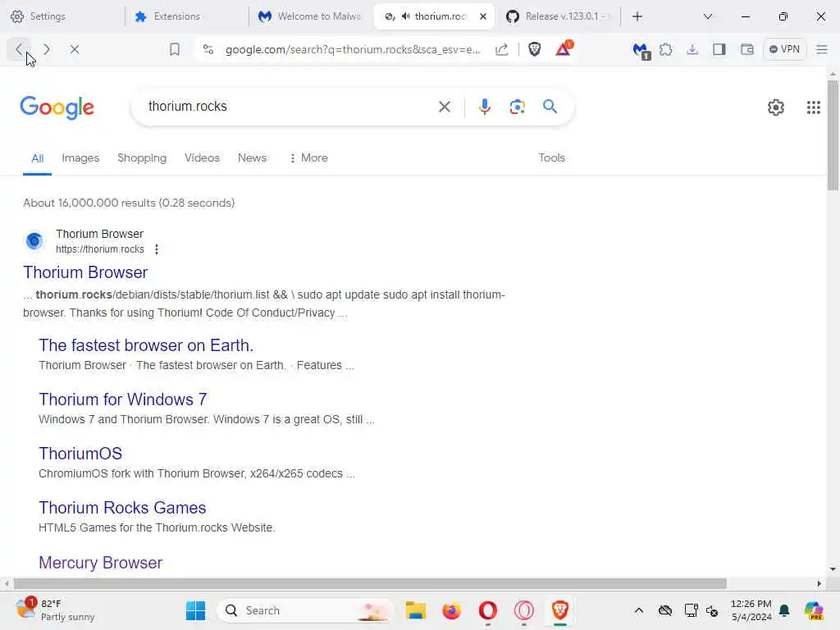The height and width of the screenshot is (630, 840).
Task: Open the Brave Wallet icon
Action: point(746,49)
